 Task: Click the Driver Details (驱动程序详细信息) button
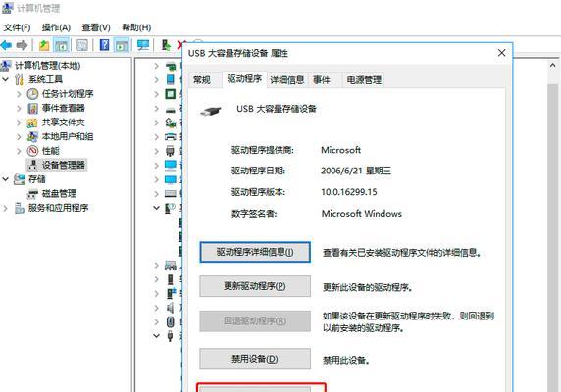[x=255, y=252]
